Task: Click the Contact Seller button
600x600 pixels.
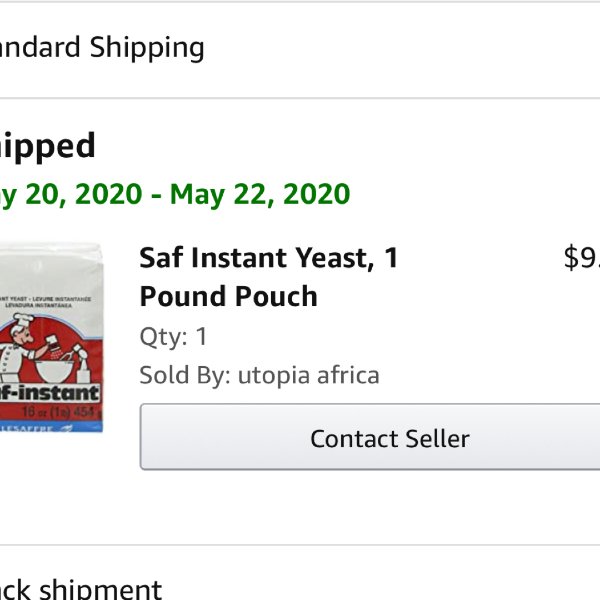Action: (370, 437)
